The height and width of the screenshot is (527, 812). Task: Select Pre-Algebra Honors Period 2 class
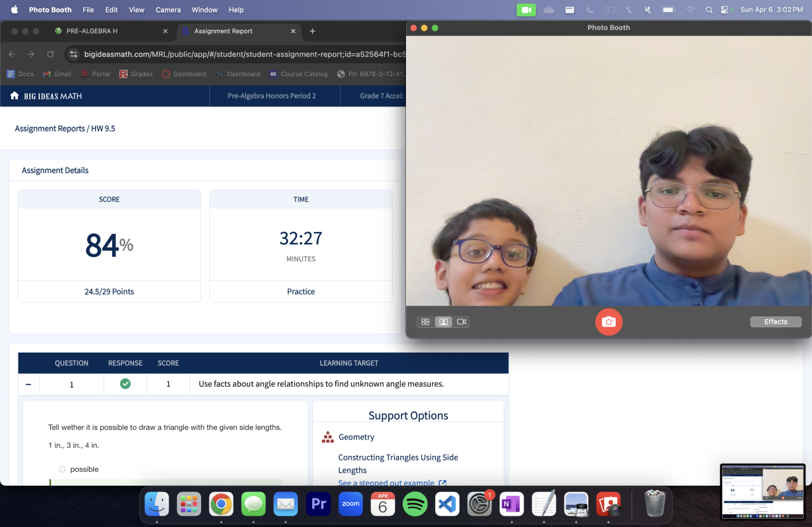[272, 96]
